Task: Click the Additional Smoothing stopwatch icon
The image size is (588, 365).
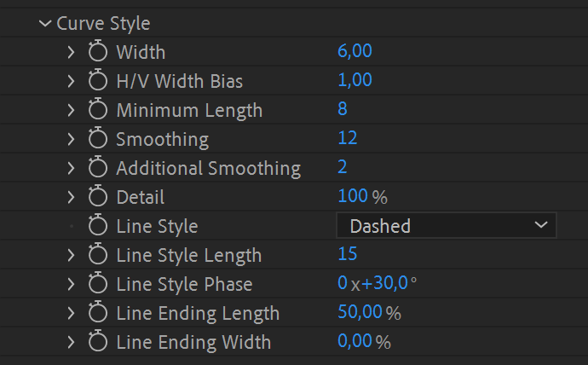Action: [98, 168]
